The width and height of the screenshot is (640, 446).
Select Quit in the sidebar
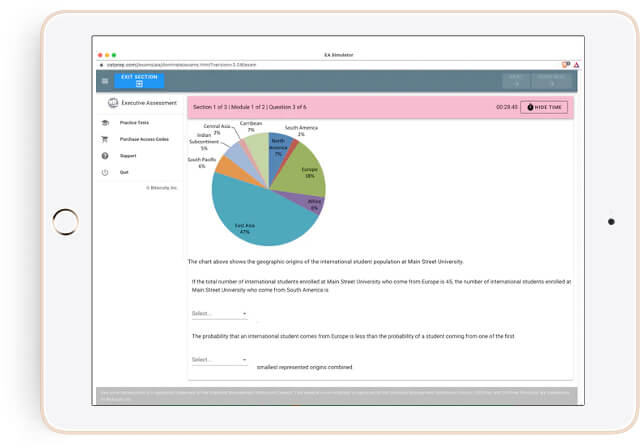click(124, 172)
